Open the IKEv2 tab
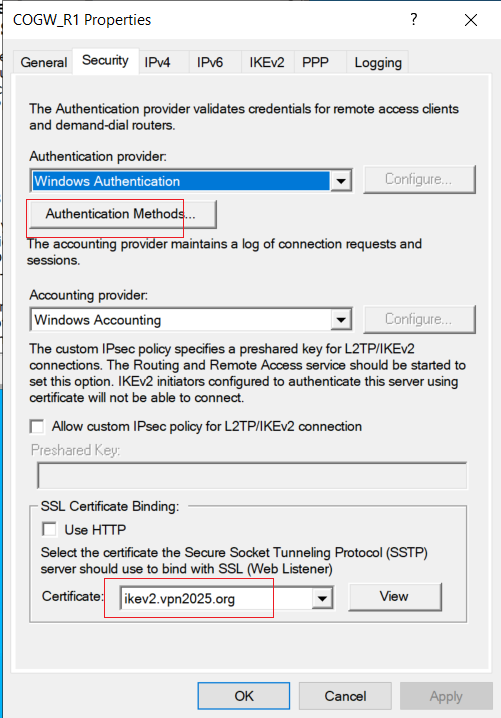 [x=267, y=62]
